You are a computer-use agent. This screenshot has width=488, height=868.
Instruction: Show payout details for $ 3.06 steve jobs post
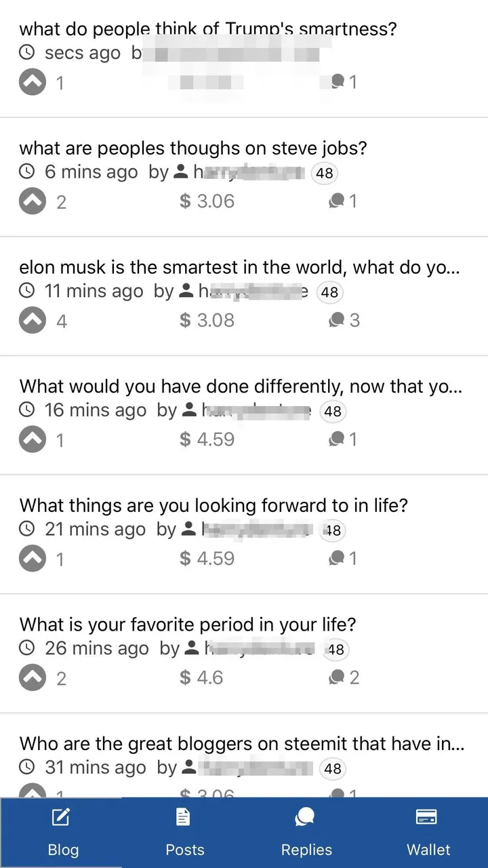(207, 201)
